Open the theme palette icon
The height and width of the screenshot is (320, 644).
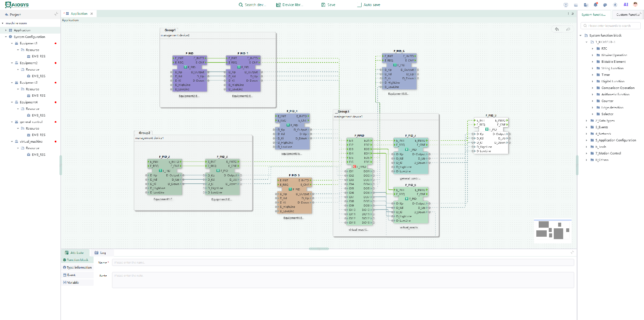[605, 5]
